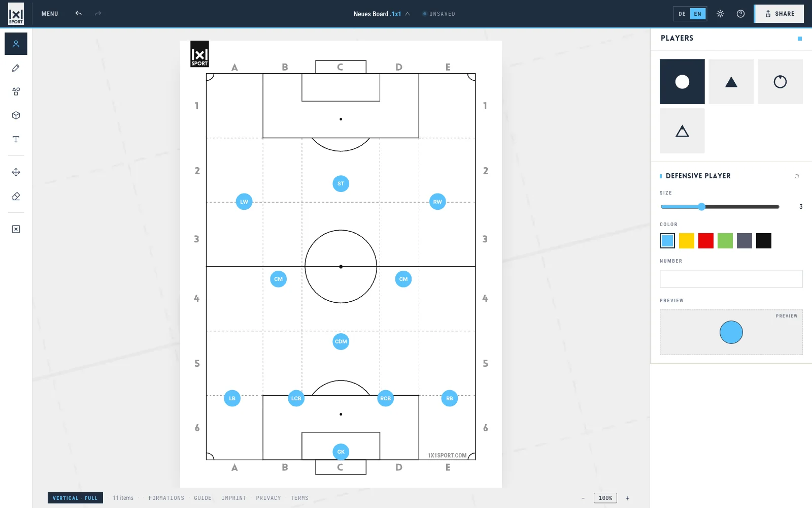Pick the black color swatch

pyautogui.click(x=764, y=241)
